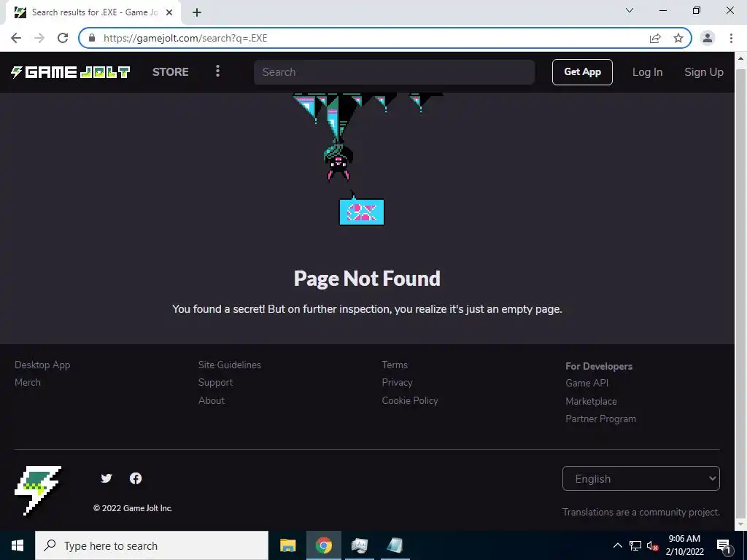Open the About footer link
Image resolution: width=747 pixels, height=560 pixels.
(x=212, y=400)
